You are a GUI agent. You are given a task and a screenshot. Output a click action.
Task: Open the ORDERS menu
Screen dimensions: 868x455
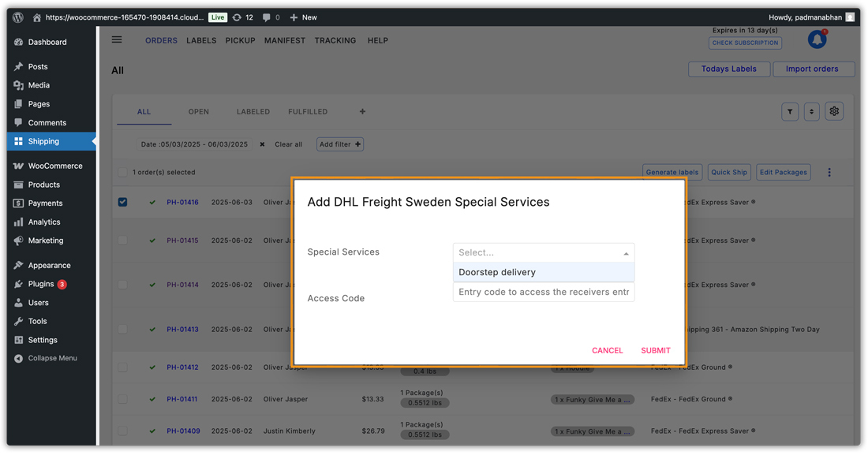tap(161, 40)
